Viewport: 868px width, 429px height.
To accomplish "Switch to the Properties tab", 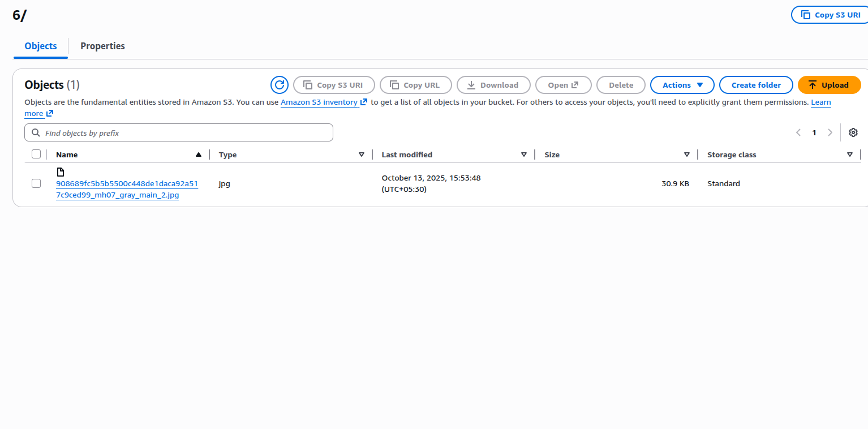I will coord(102,46).
